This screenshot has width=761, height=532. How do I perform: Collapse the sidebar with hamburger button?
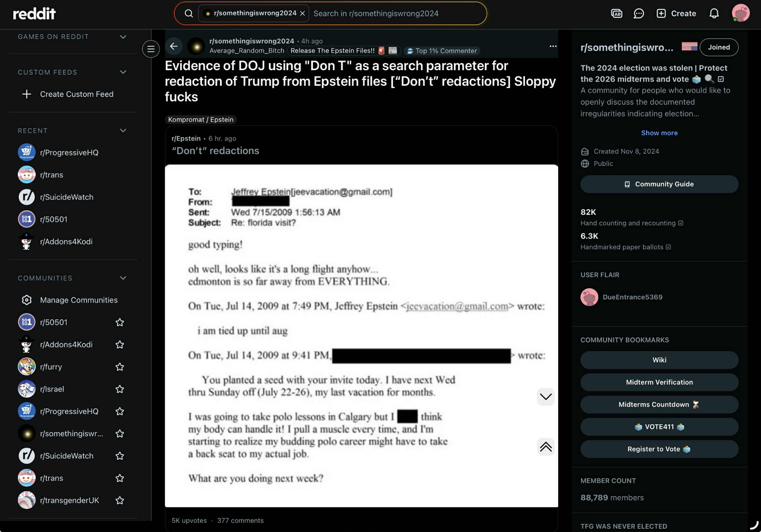pyautogui.click(x=151, y=49)
